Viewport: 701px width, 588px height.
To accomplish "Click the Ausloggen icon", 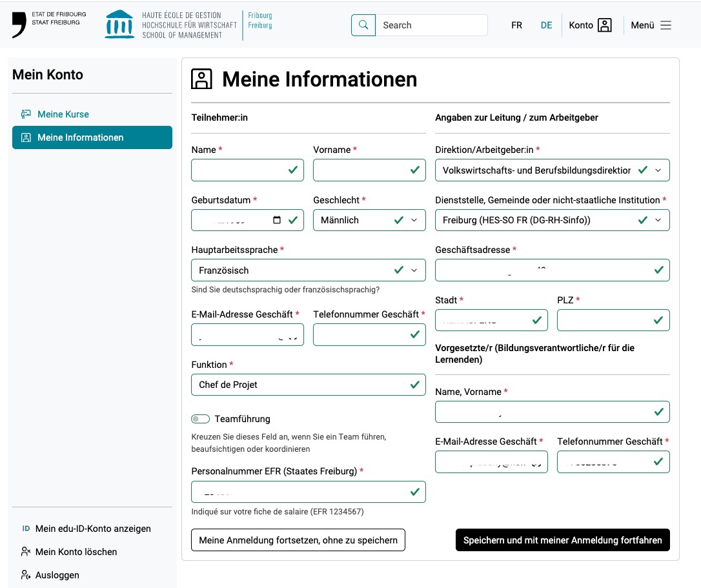I will coord(26,575).
